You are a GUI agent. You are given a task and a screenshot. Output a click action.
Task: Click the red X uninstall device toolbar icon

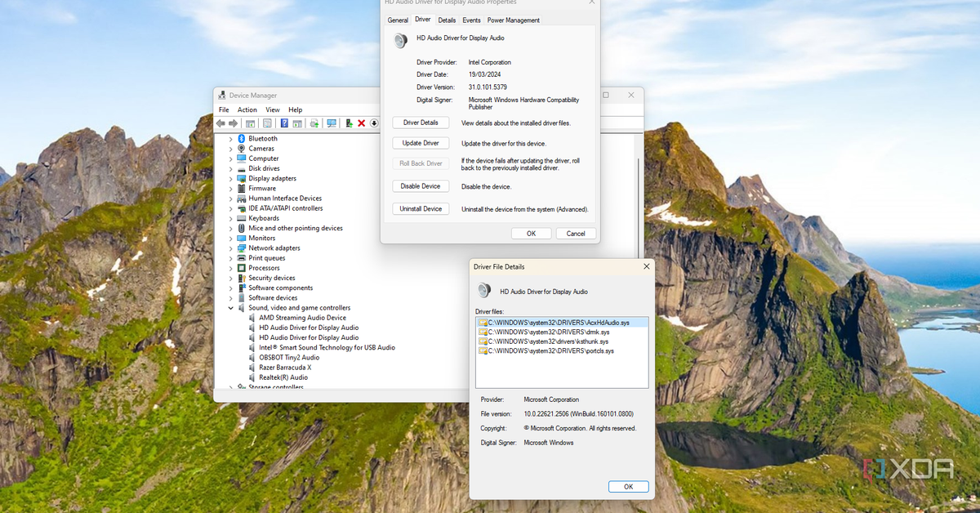[x=361, y=123]
